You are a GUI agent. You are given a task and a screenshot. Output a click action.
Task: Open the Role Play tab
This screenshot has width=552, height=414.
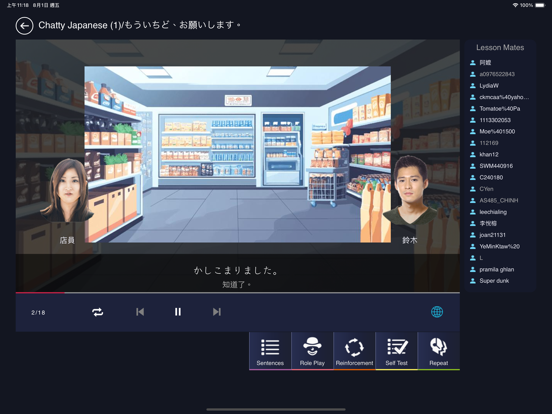click(312, 351)
